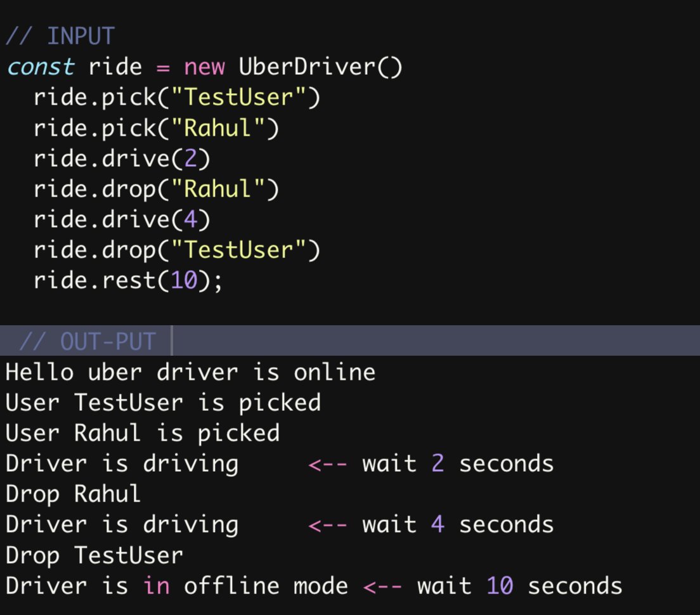Click 'Drop Rahul' output line
This screenshot has width=700, height=615.
[73, 494]
